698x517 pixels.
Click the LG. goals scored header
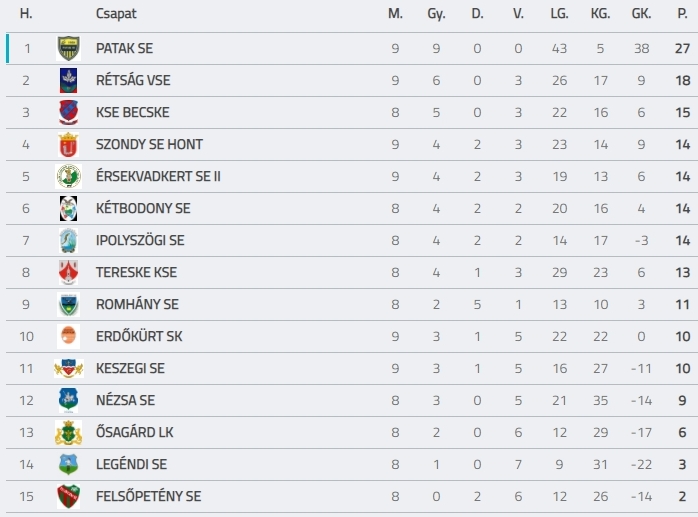click(x=559, y=14)
